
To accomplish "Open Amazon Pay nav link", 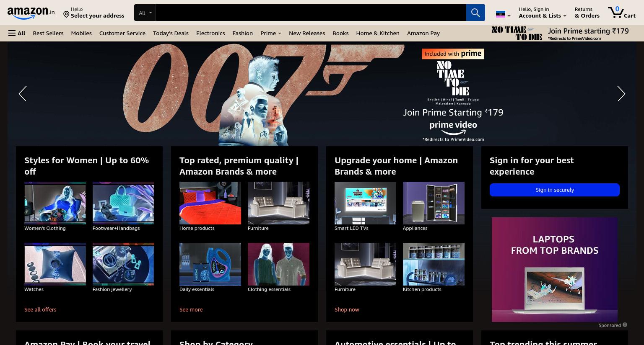I will tap(423, 33).
